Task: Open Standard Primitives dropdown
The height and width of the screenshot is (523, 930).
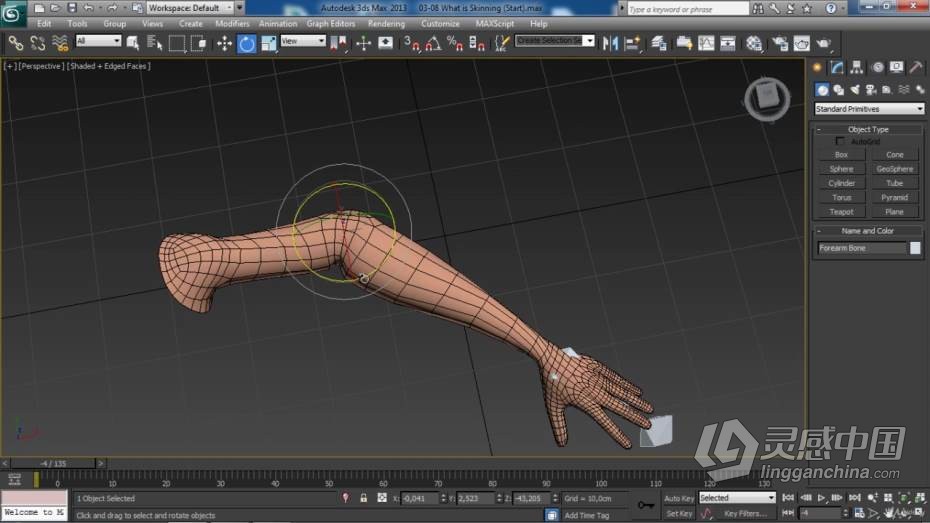Action: coord(869,109)
